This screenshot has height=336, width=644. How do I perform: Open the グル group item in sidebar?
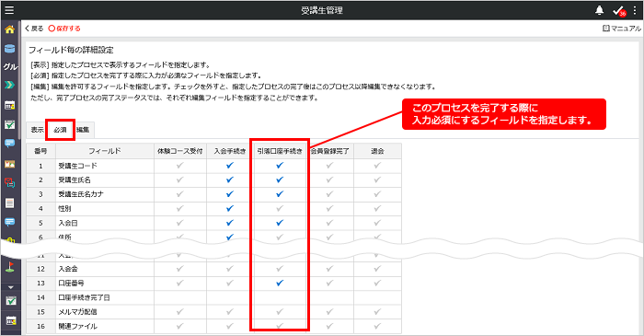pos(10,66)
